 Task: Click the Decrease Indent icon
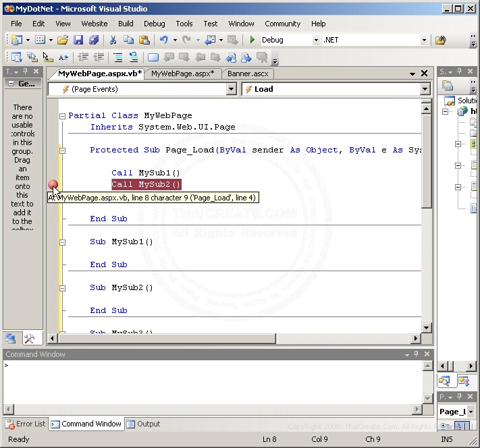(83, 57)
